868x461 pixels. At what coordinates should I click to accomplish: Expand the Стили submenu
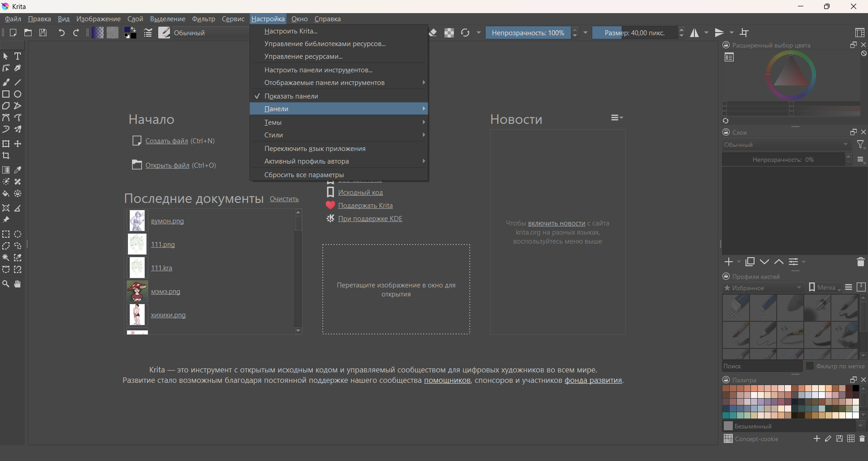339,135
